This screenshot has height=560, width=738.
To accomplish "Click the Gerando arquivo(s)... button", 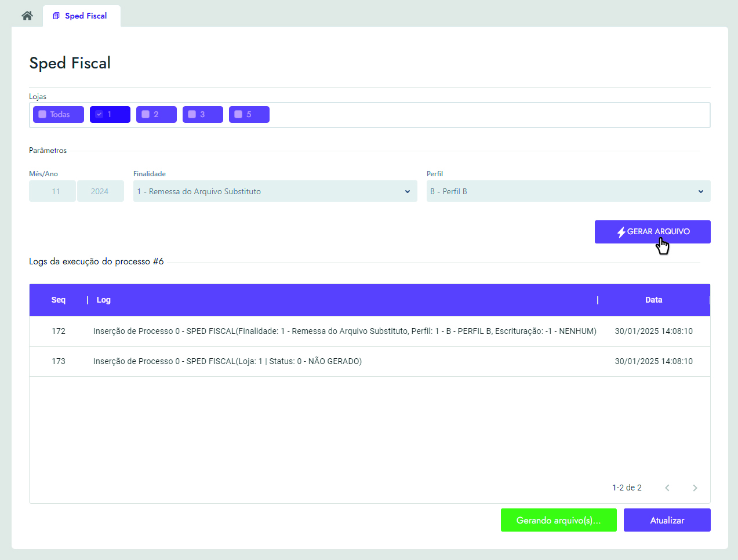I will tap(558, 521).
